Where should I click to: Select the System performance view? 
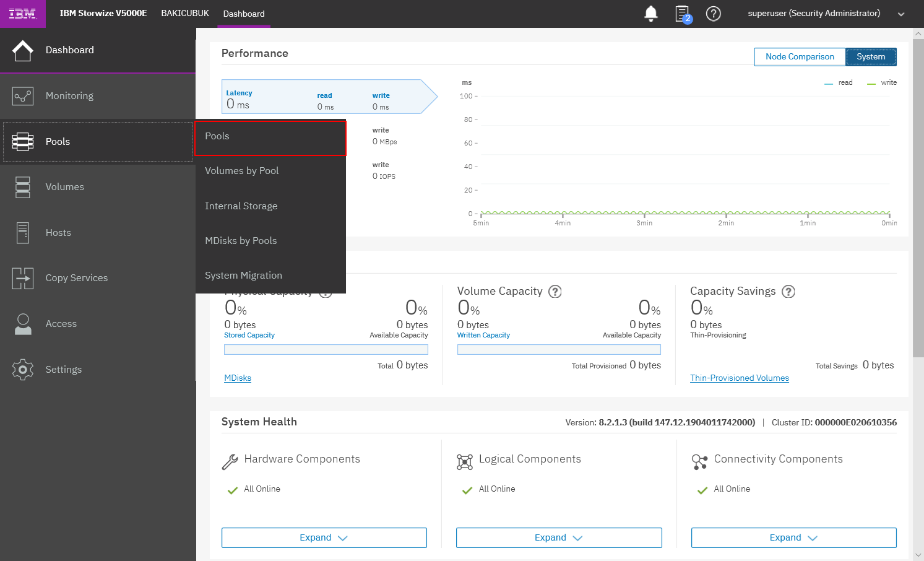tap(870, 57)
